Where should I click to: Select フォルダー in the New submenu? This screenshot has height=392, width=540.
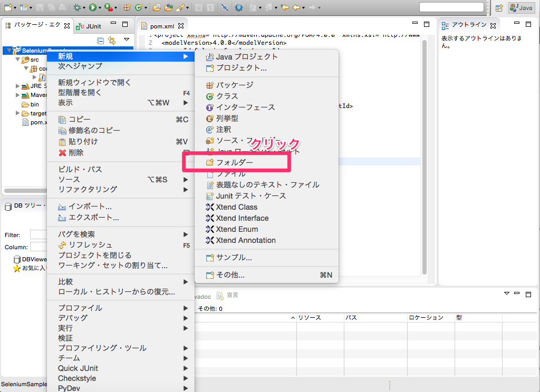[x=266, y=162]
